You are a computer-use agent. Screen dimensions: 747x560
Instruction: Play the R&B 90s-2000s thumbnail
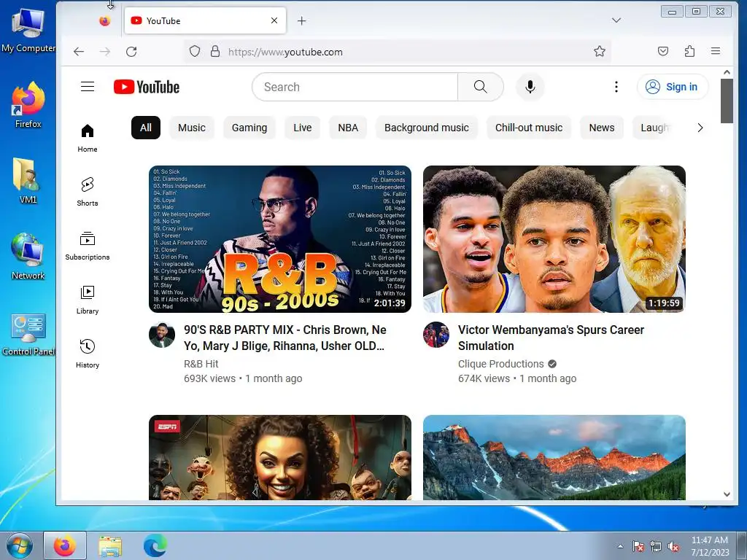280,239
